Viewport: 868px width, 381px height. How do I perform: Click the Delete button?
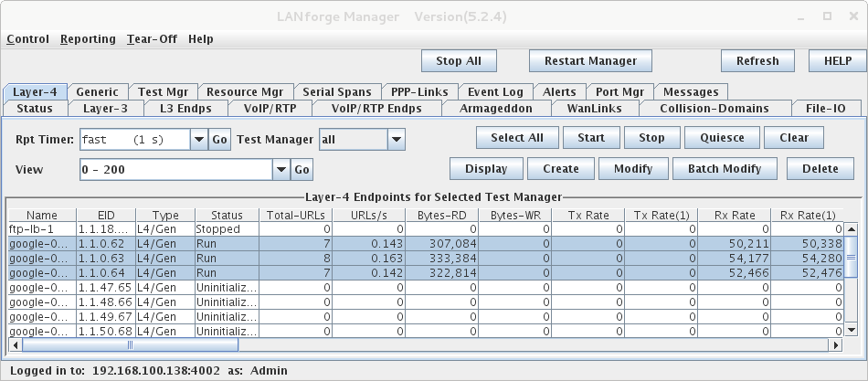pyautogui.click(x=820, y=169)
